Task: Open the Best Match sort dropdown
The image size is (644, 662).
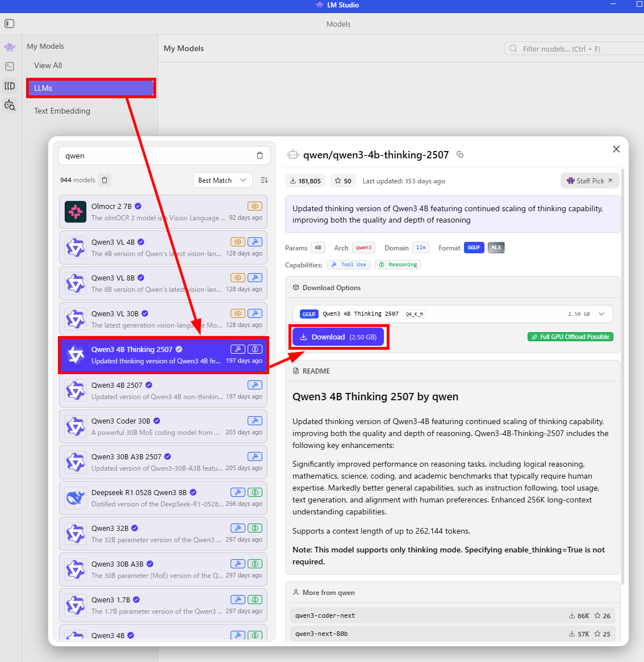Action: point(223,180)
